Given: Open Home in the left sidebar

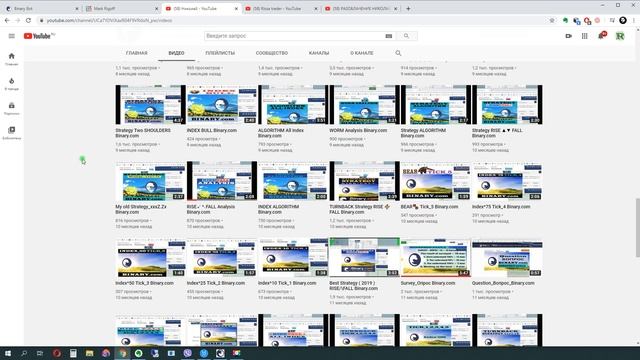Looking at the screenshot, I should (11, 59).
